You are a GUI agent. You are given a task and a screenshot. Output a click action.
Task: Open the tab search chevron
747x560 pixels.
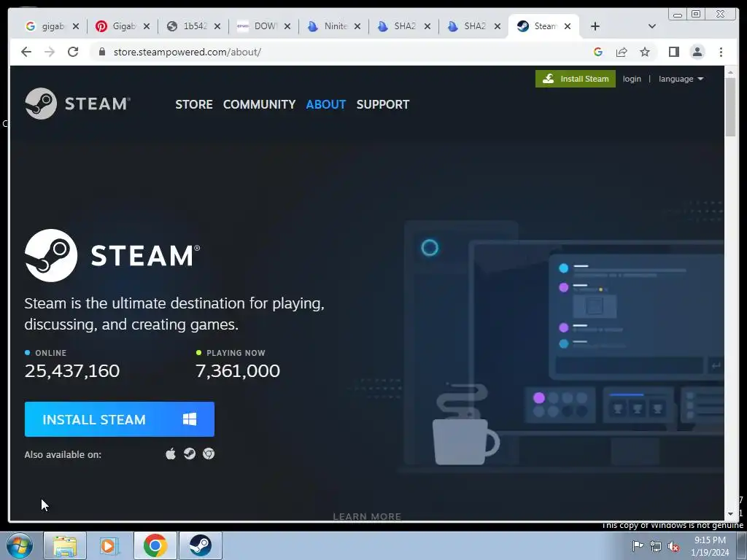[652, 26]
